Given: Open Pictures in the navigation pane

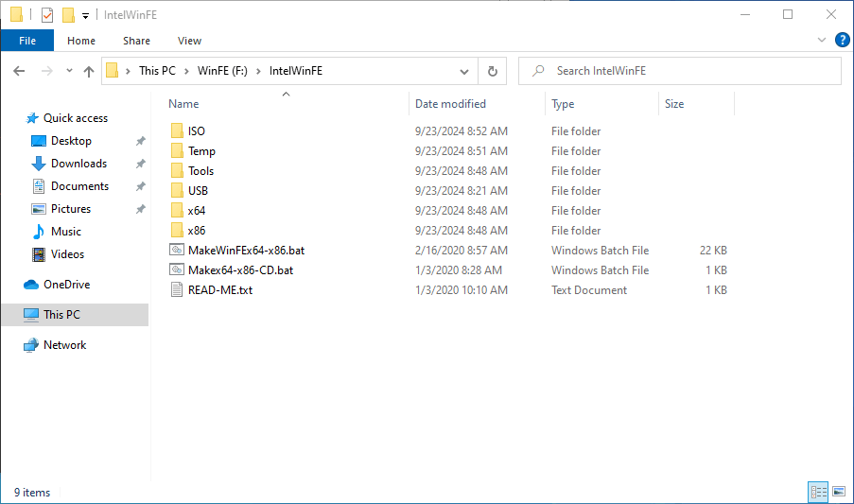Looking at the screenshot, I should tap(70, 209).
